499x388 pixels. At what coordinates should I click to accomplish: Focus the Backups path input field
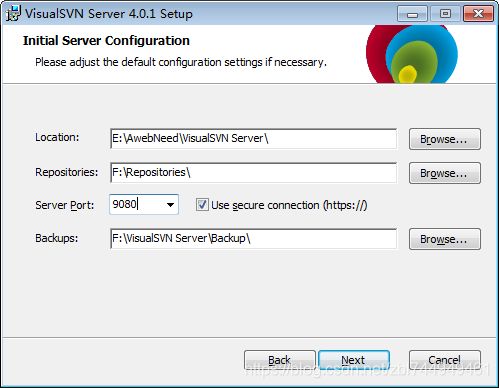253,239
